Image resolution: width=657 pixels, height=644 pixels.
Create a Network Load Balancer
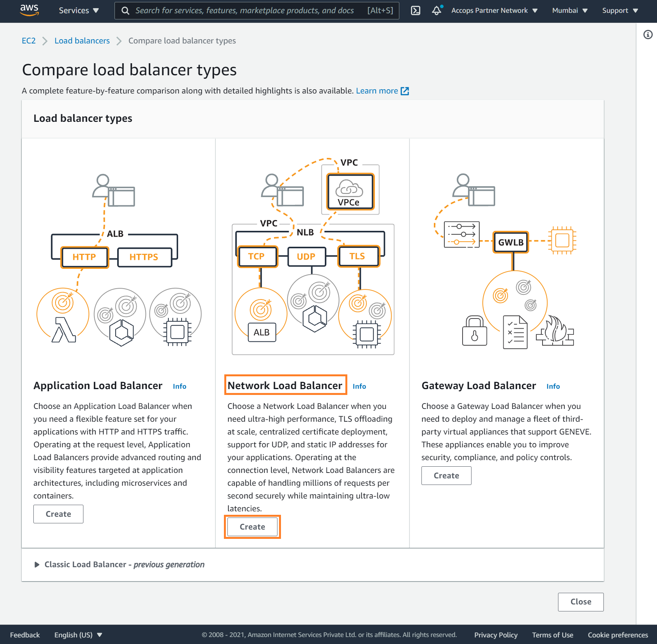(x=252, y=527)
